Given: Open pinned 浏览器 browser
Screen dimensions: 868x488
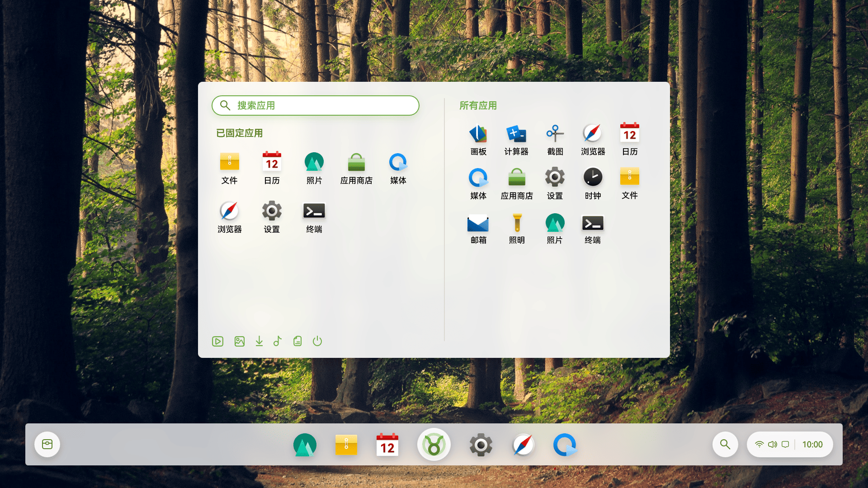Looking at the screenshot, I should click(229, 211).
